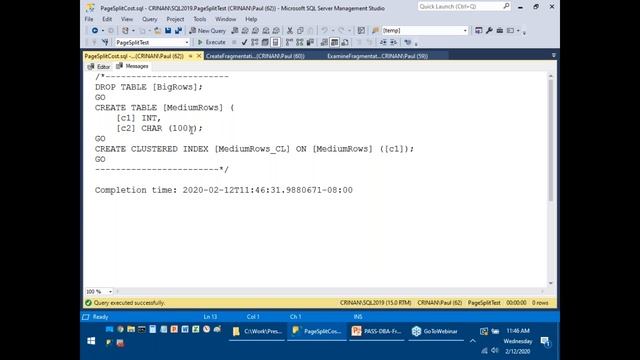Open the Project menu

click(x=175, y=19)
